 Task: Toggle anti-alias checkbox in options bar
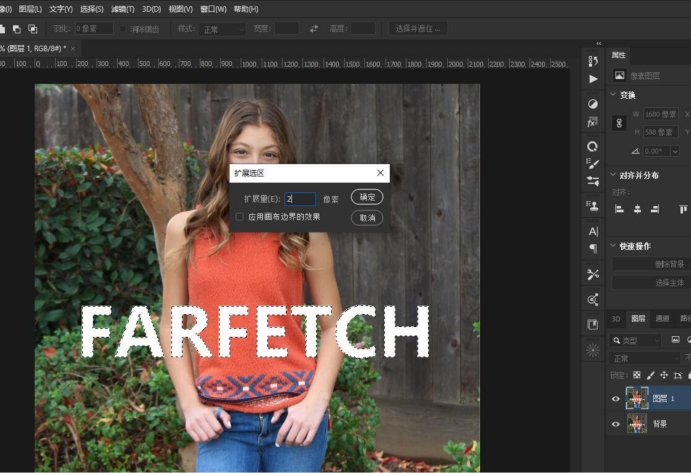[123, 29]
